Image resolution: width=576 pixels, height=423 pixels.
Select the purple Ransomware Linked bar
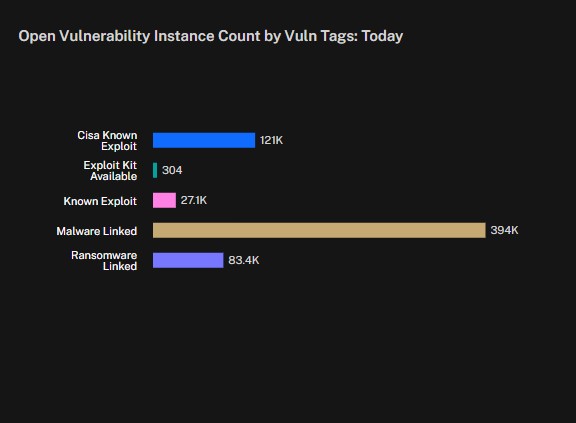pos(188,260)
